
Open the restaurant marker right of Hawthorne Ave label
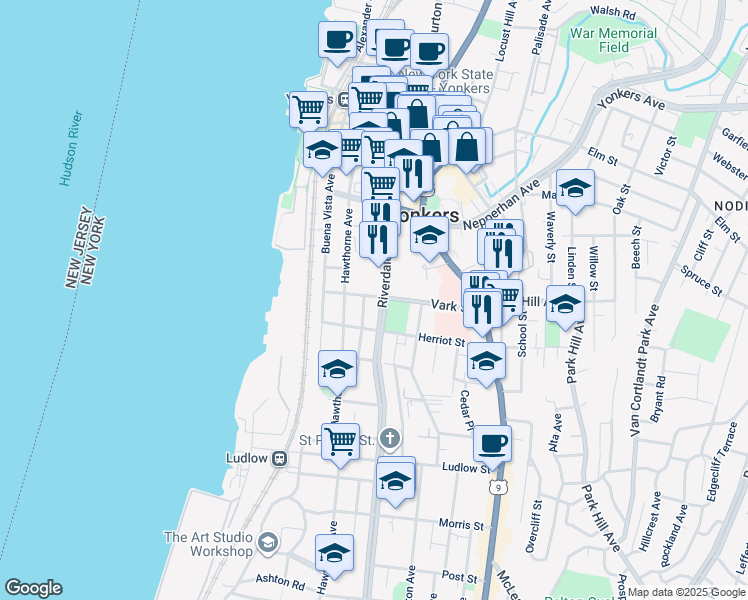[378, 240]
